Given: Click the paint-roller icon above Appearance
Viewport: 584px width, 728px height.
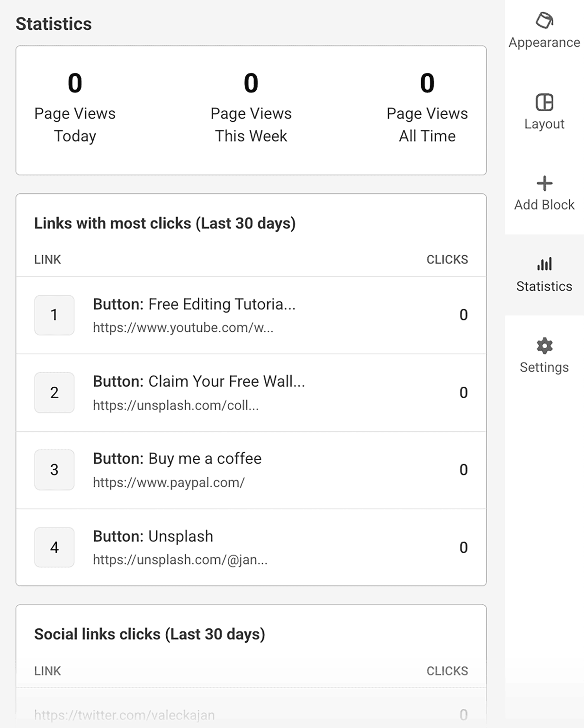Looking at the screenshot, I should (x=544, y=21).
